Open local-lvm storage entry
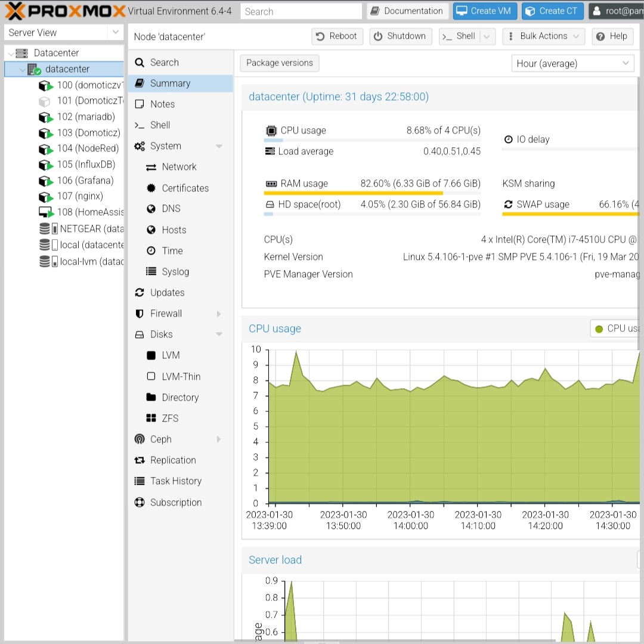This screenshot has width=644, height=644. click(x=81, y=261)
